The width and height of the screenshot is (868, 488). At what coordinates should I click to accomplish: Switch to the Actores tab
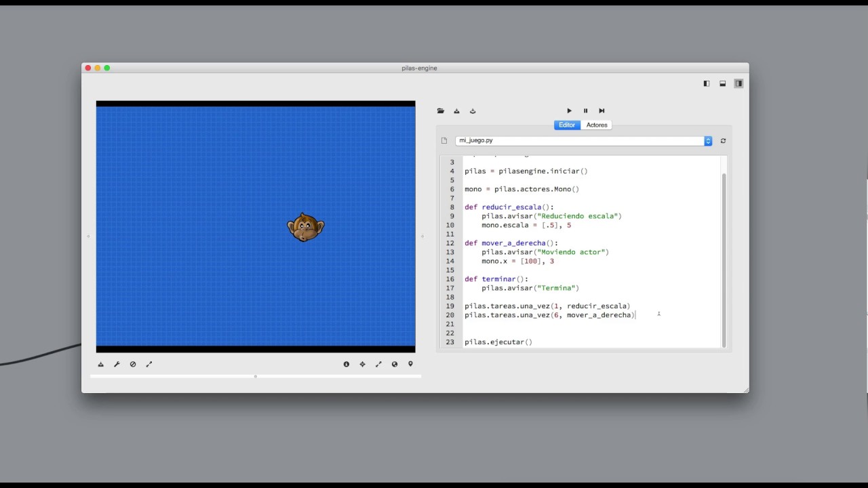click(597, 125)
